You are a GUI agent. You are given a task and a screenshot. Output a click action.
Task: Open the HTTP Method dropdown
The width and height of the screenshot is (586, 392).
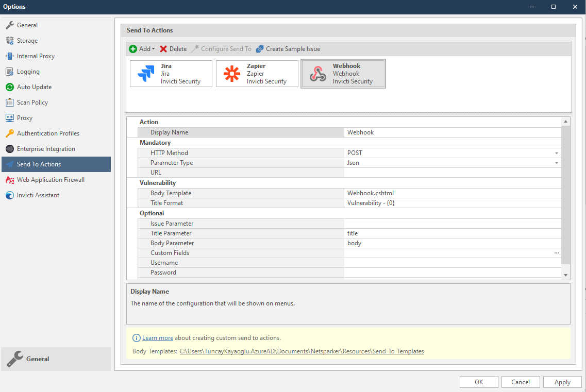click(x=556, y=152)
